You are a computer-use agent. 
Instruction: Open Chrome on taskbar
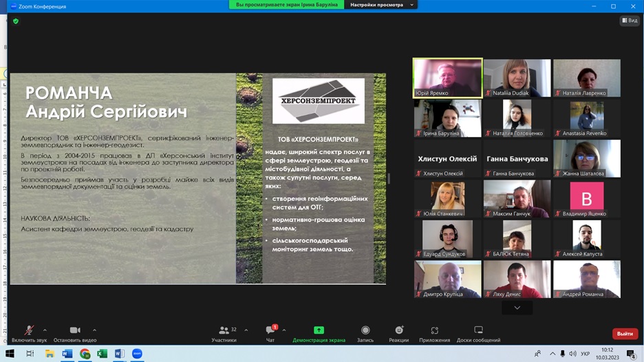pos(85,353)
